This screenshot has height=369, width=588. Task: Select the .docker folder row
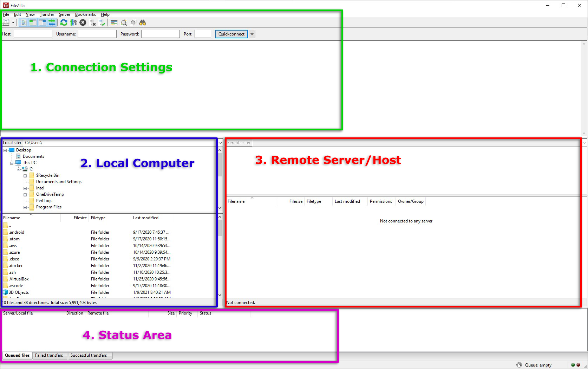(x=87, y=266)
